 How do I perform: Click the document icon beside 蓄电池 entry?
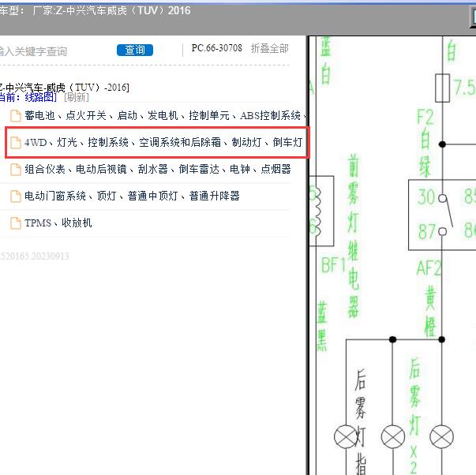tap(16, 116)
